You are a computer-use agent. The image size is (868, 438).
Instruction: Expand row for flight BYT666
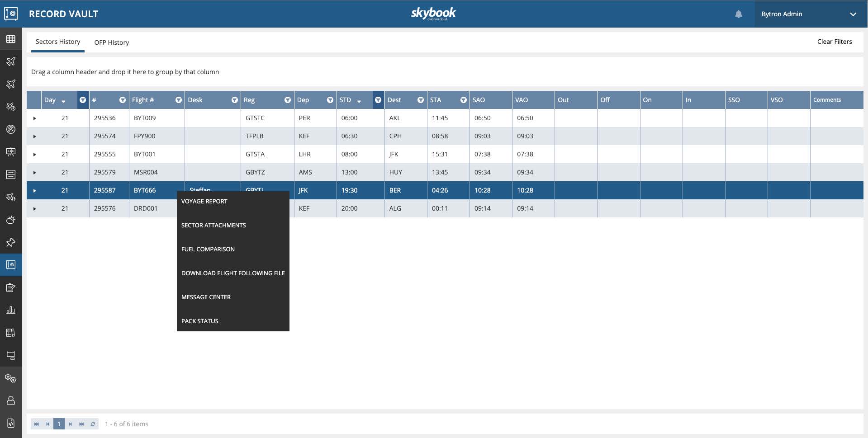[x=34, y=190]
